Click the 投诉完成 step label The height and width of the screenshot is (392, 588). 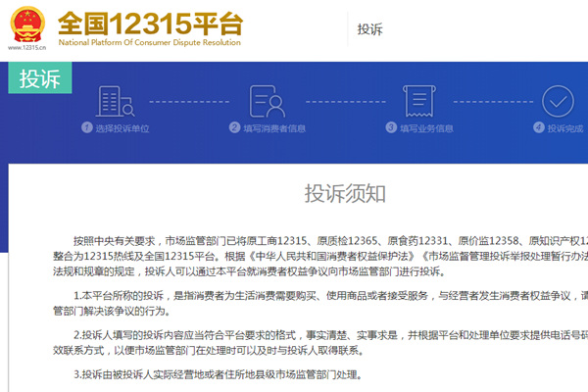pos(566,127)
